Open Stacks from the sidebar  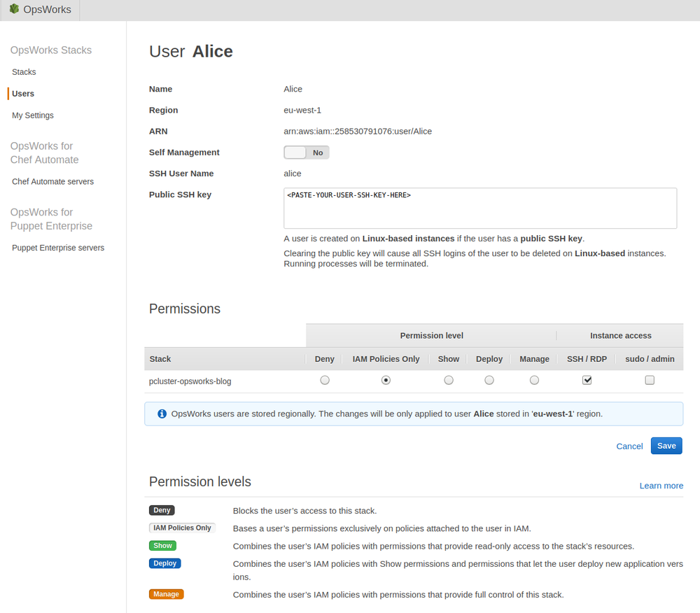click(x=24, y=71)
